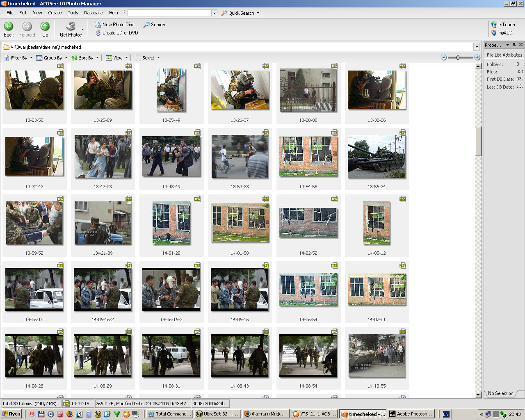The width and height of the screenshot is (525, 420).
Task: Click New Photo Disc
Action: pyautogui.click(x=114, y=25)
